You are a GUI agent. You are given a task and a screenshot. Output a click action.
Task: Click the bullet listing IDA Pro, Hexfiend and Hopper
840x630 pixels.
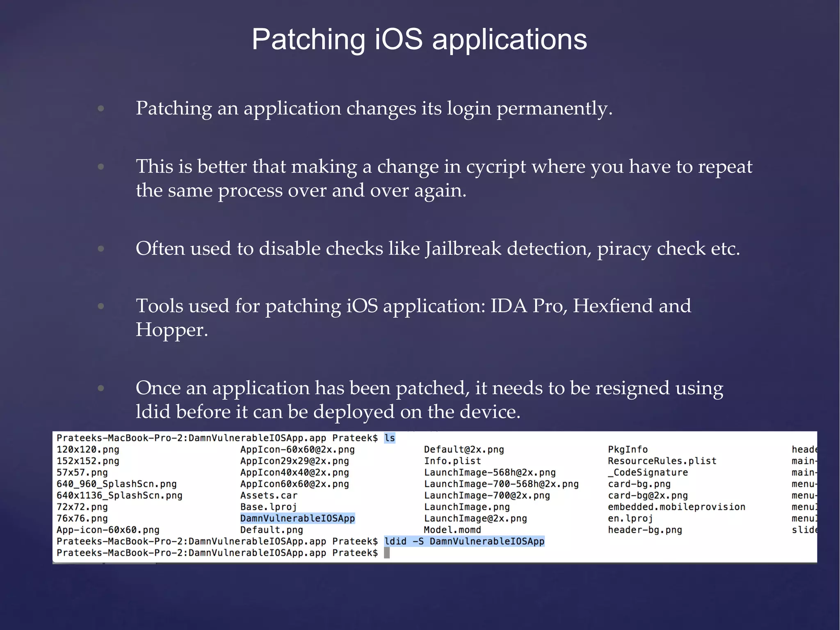(x=413, y=318)
